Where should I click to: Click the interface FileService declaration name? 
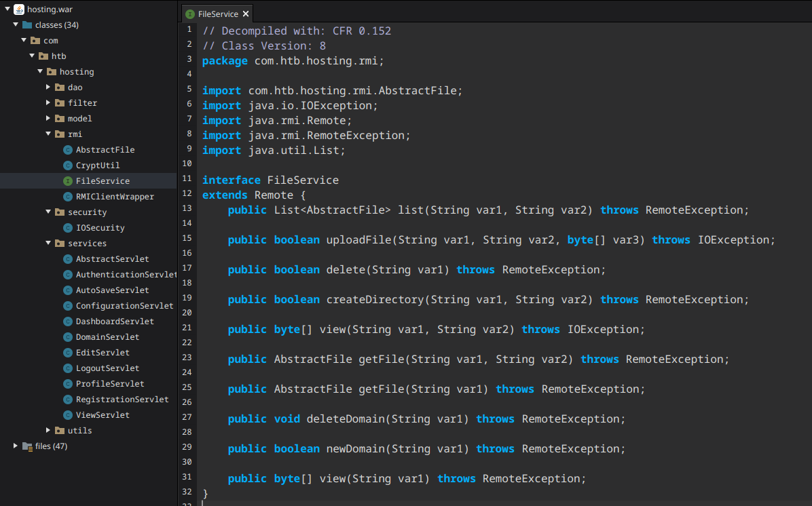point(303,180)
